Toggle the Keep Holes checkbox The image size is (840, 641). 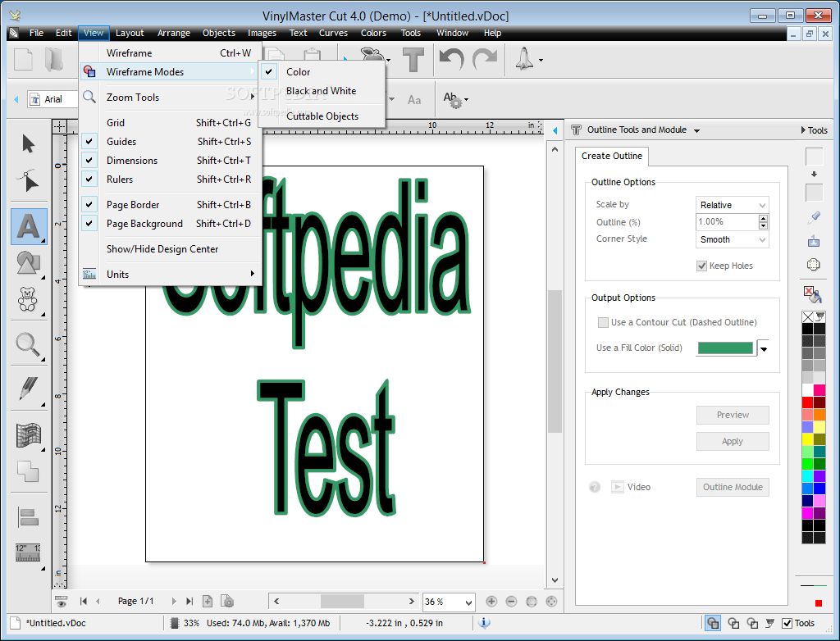[701, 266]
